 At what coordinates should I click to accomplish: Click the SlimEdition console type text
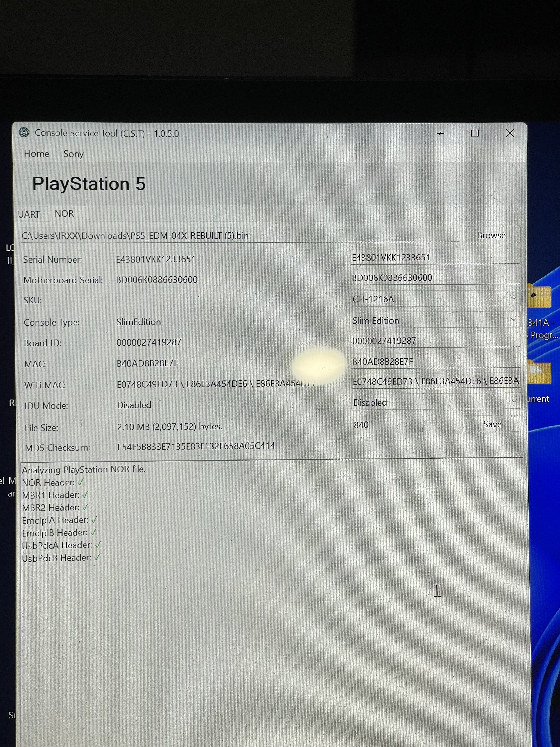(x=138, y=322)
